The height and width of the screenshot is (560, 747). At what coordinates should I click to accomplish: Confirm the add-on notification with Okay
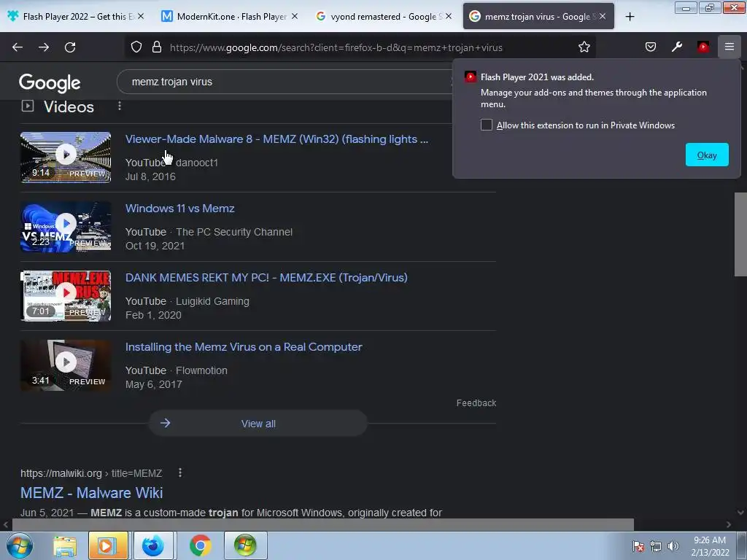click(x=707, y=155)
